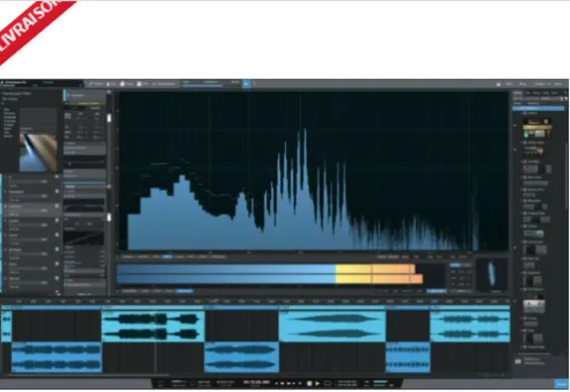Click the icon at the right of the first track row

click(x=56, y=177)
